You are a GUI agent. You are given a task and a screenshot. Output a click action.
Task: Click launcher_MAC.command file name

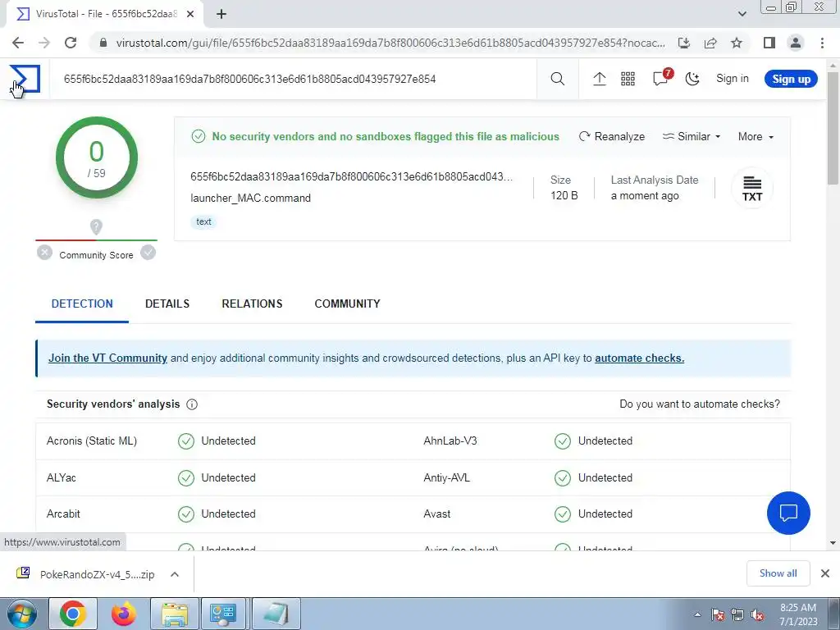click(250, 198)
